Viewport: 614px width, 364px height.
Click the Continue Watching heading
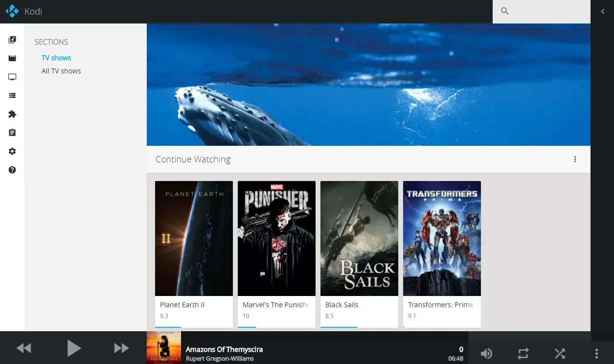pos(193,159)
